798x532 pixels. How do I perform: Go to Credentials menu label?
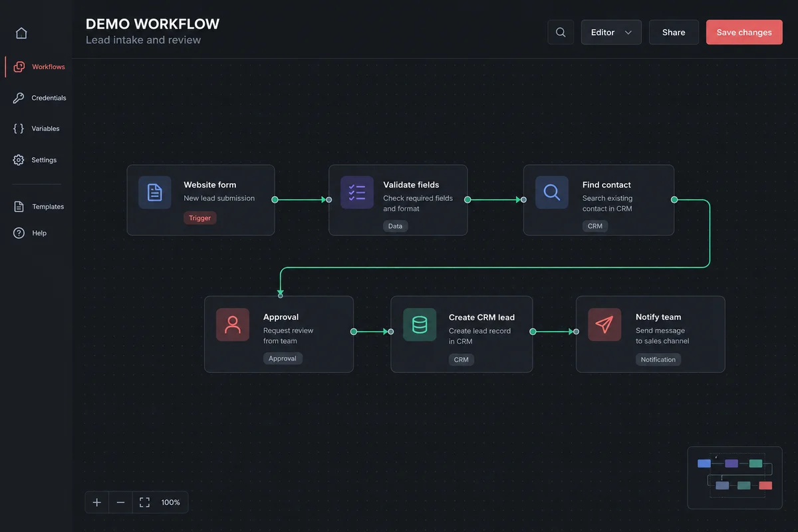49,98
